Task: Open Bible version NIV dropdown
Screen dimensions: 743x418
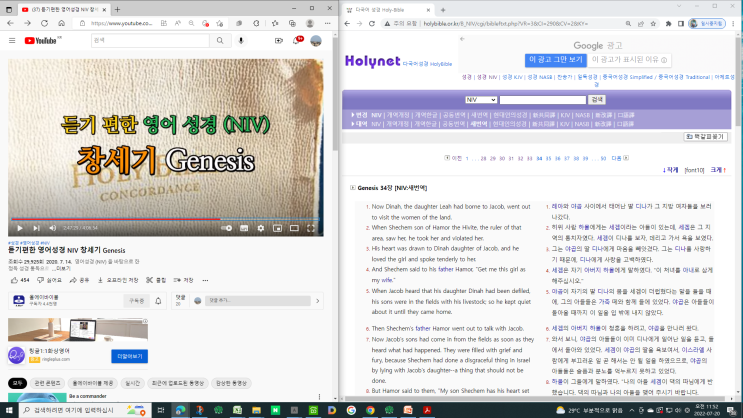Action: [480, 100]
